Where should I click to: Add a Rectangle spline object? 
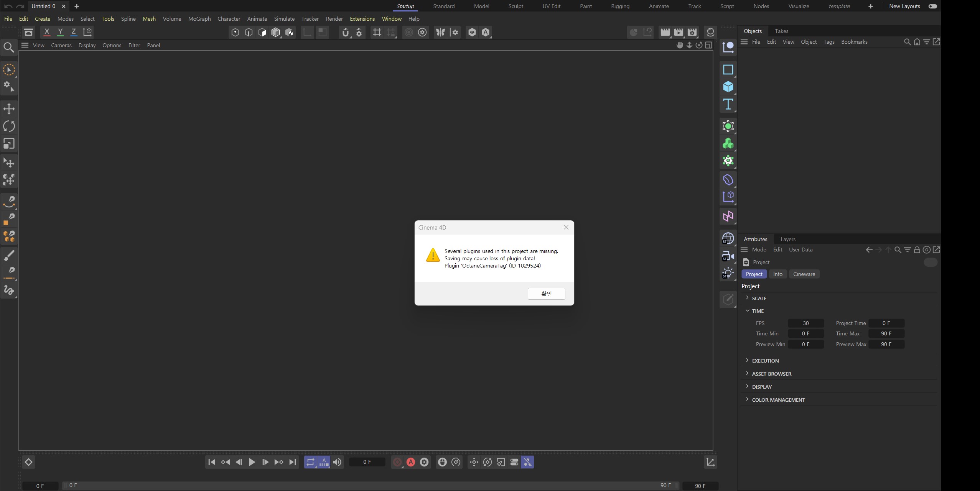728,70
